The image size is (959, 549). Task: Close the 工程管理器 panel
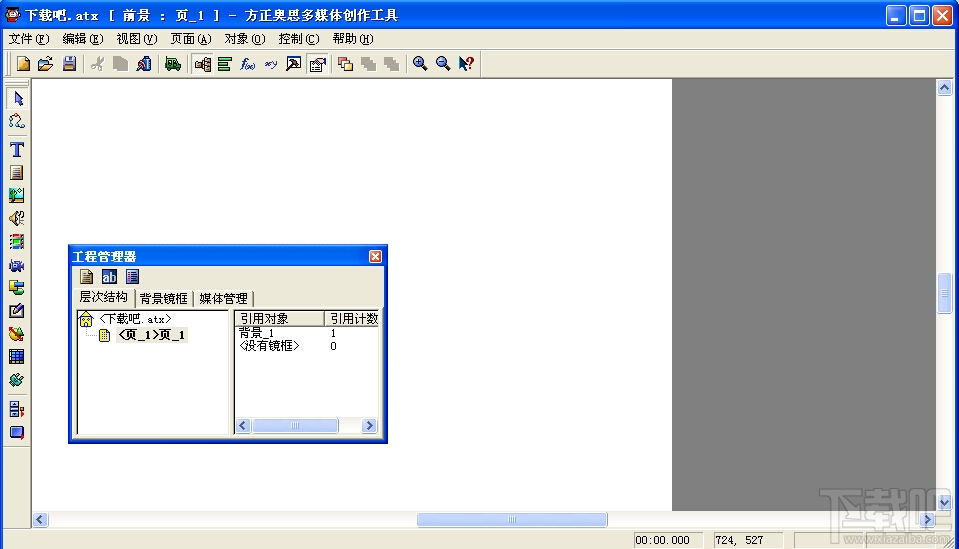[x=376, y=256]
